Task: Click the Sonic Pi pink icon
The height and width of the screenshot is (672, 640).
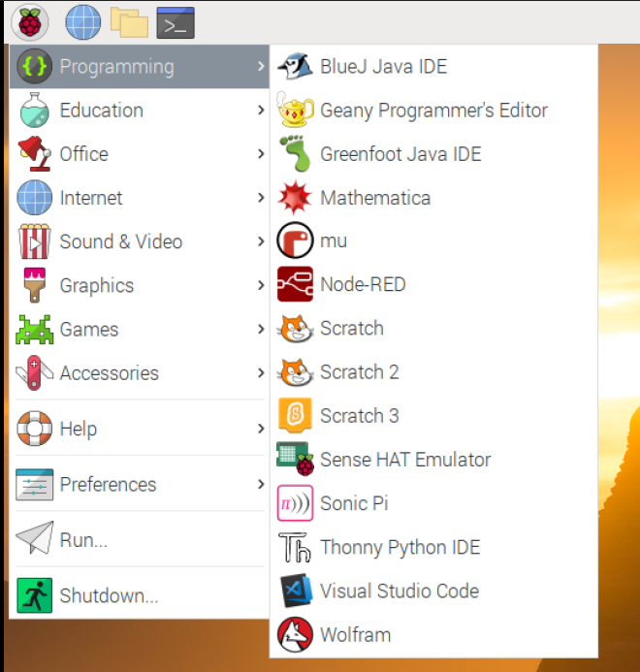Action: [295, 502]
